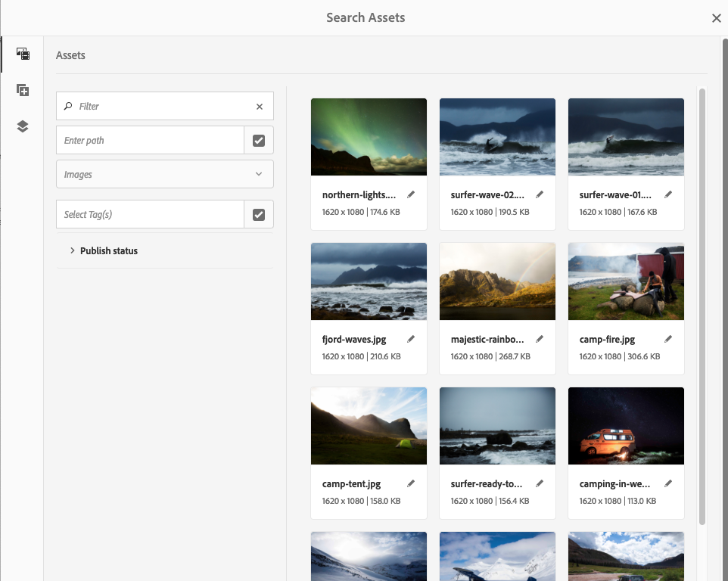The image size is (728, 581).
Task: Edit northern-lights asset via pencil icon
Action: click(x=411, y=194)
